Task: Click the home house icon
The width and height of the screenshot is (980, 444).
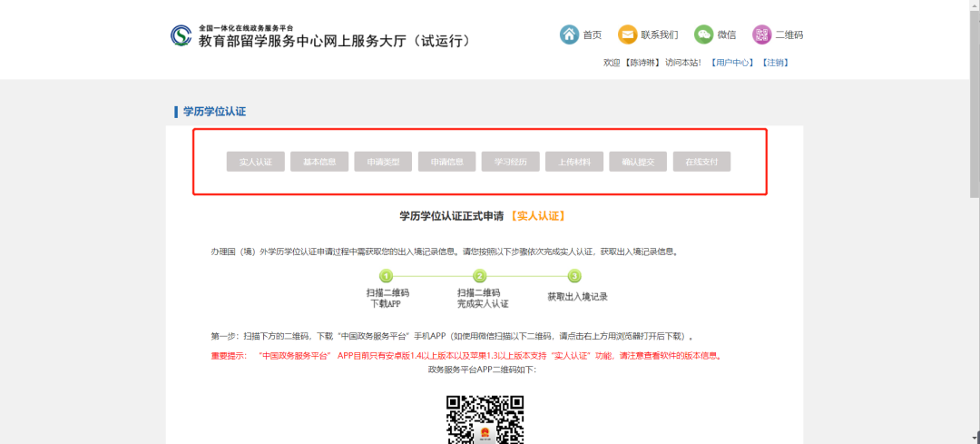Action: tap(569, 35)
